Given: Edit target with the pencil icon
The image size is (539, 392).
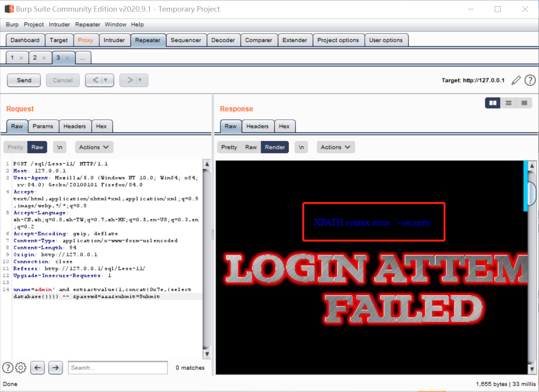Looking at the screenshot, I should pos(516,80).
